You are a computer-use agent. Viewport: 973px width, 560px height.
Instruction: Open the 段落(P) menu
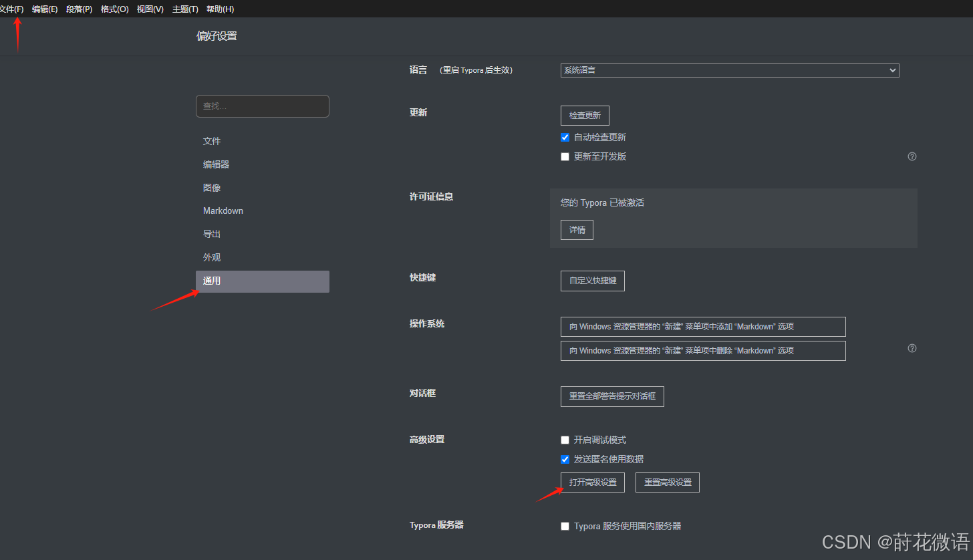pyautogui.click(x=79, y=9)
